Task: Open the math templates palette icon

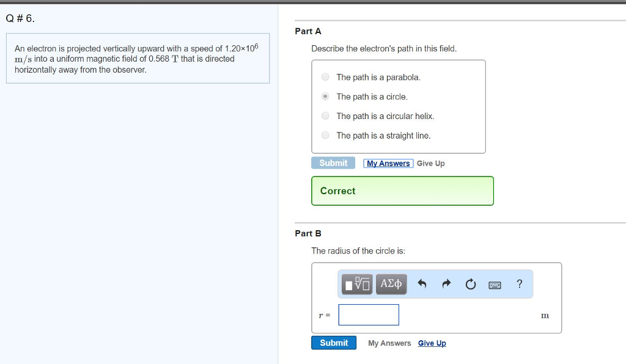Action: pyautogui.click(x=356, y=283)
